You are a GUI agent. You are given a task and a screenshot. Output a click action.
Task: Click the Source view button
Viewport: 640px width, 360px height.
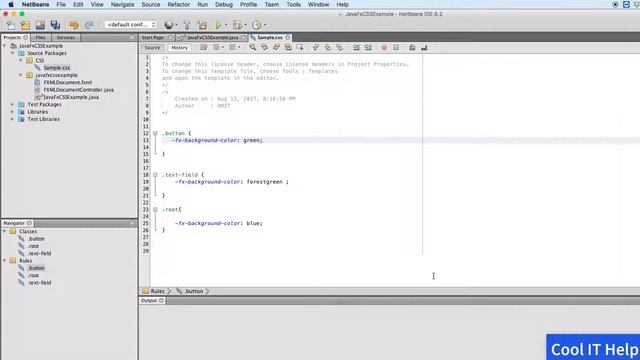coord(152,48)
